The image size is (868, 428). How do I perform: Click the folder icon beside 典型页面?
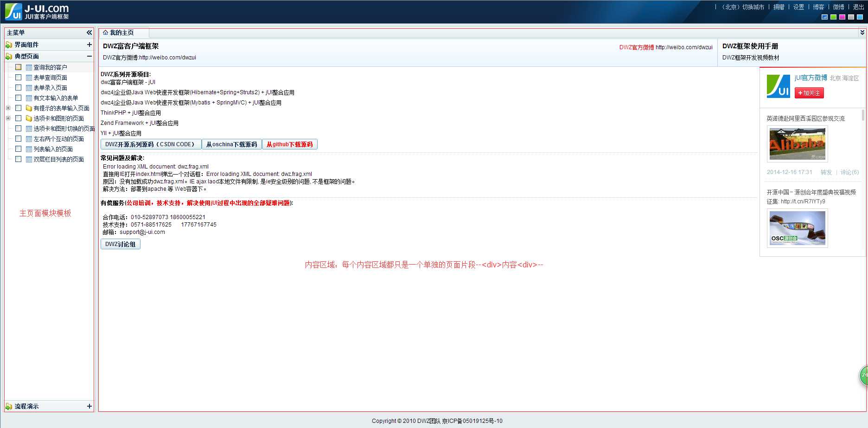click(9, 57)
